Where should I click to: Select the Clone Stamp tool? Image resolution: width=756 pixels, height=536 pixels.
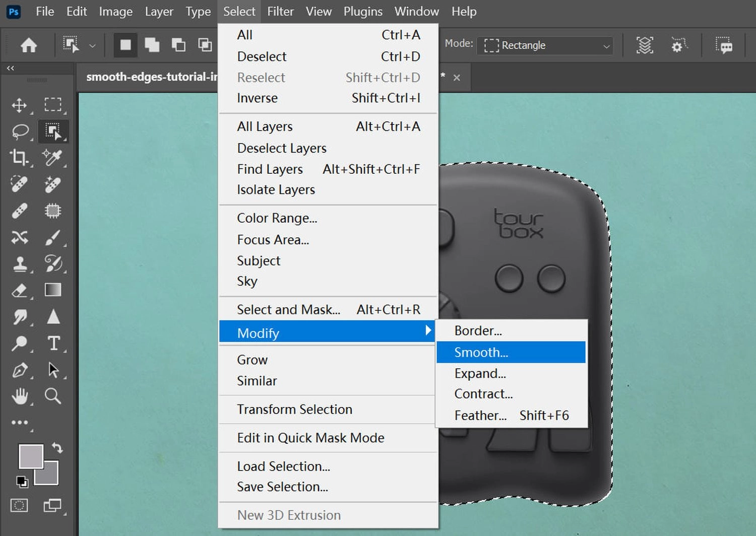pyautogui.click(x=20, y=263)
